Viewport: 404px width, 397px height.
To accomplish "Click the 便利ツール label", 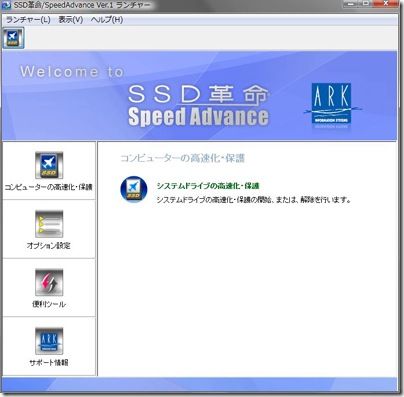I will (49, 304).
